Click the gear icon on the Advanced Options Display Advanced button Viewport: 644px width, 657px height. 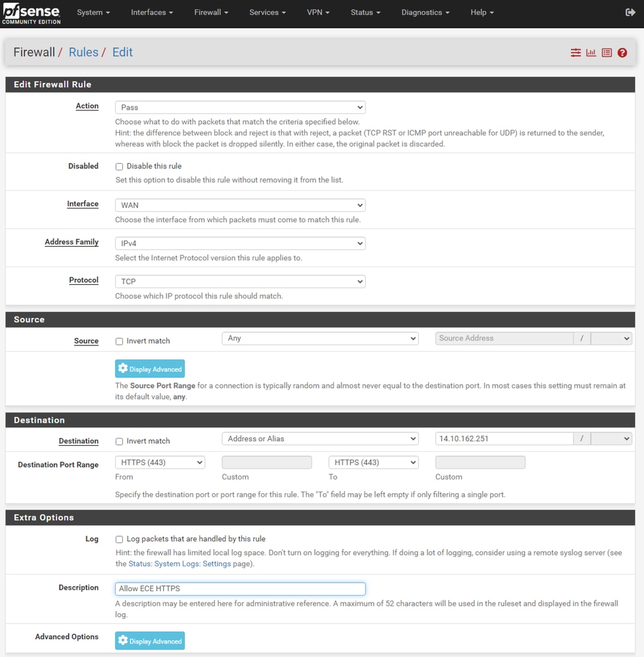pos(123,641)
